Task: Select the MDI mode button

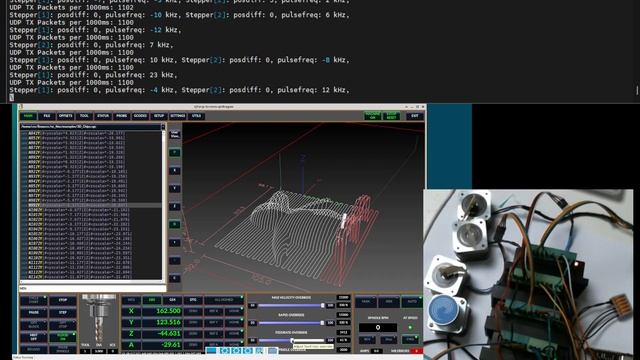Action: click(x=389, y=302)
